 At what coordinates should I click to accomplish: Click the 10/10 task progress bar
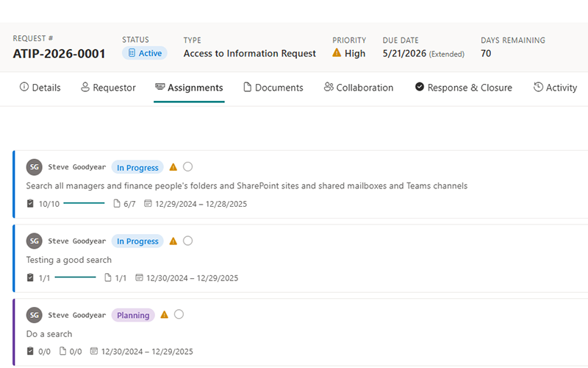tap(84, 204)
